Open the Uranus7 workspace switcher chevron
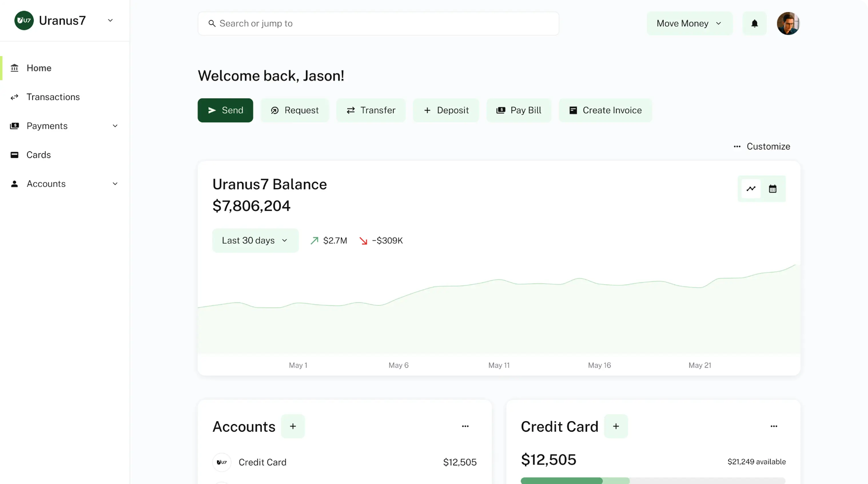The image size is (868, 484). (x=110, y=21)
